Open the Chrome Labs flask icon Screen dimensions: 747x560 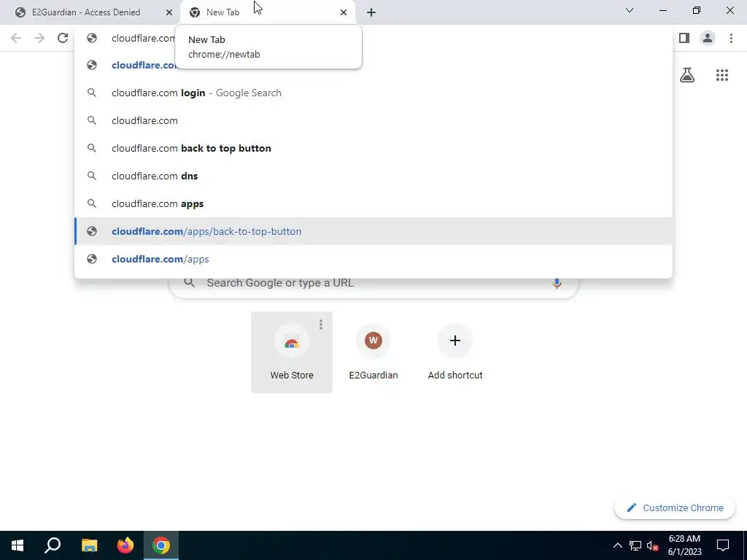pyautogui.click(x=687, y=75)
